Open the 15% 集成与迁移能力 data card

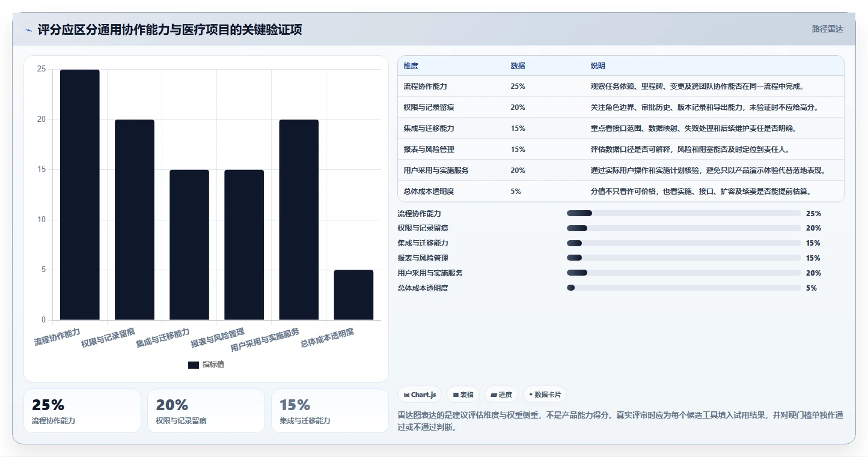click(x=330, y=411)
